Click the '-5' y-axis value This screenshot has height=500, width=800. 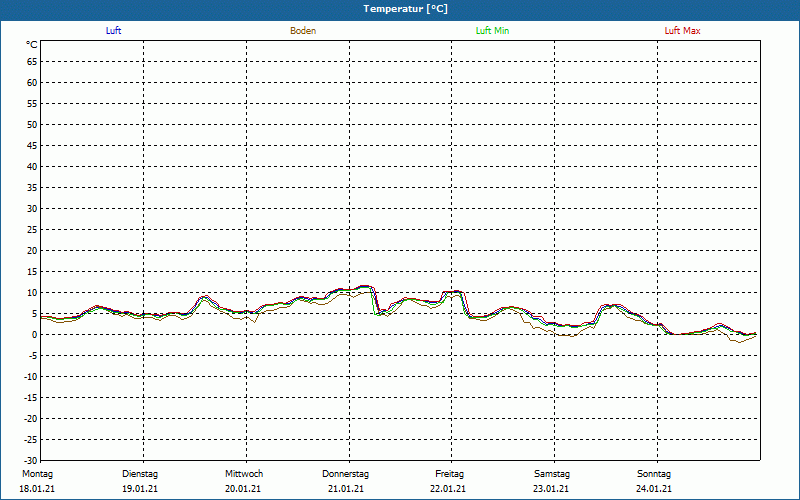pos(33,356)
